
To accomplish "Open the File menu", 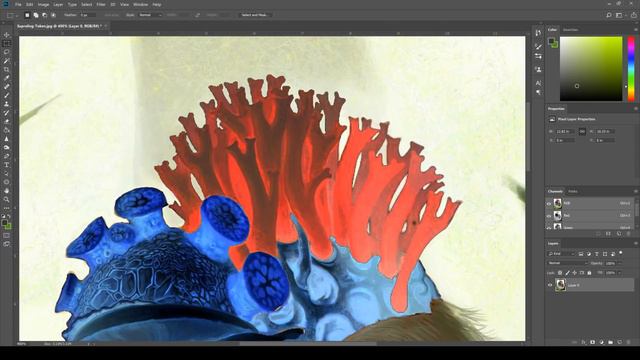I will click(18, 4).
